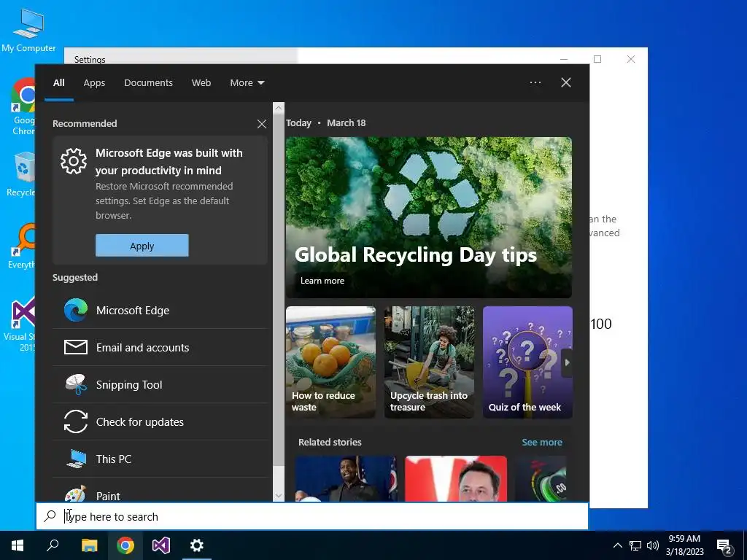Viewport: 747px width, 560px height.
Task: Show next cards with right arrow
Action: (566, 362)
